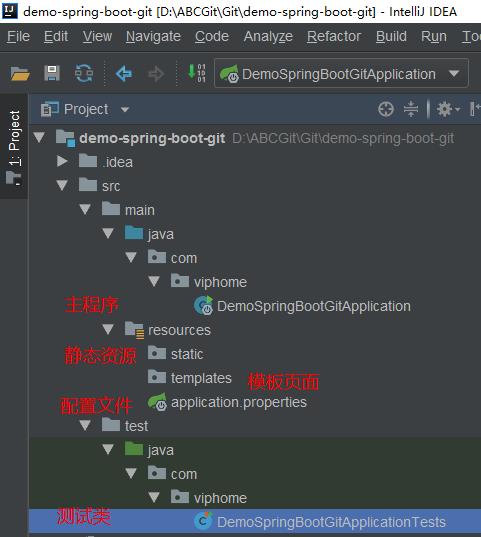Toggle the 1: Project side tool window tab

[x=14, y=147]
